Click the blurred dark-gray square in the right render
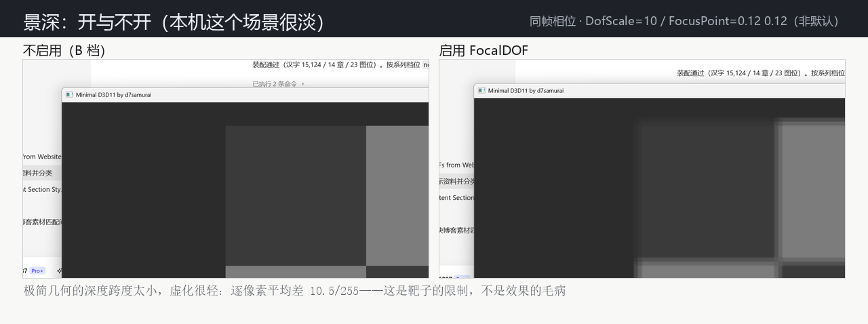The image size is (868, 324). coord(706,189)
